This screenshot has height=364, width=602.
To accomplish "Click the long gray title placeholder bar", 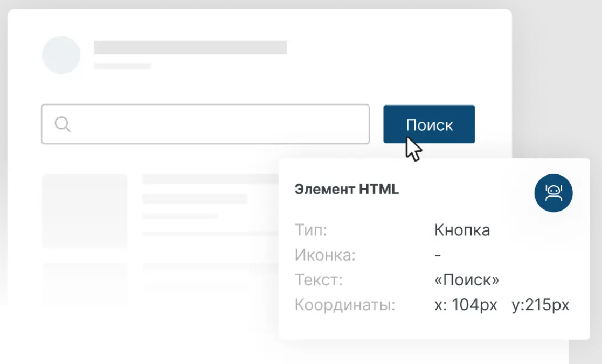I will click(x=190, y=47).
